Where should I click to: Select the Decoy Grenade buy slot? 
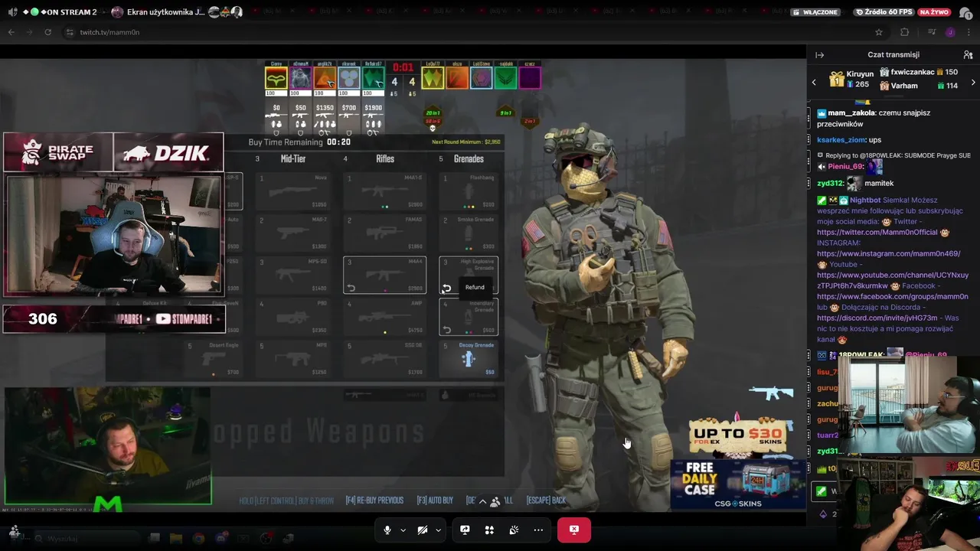tap(469, 358)
